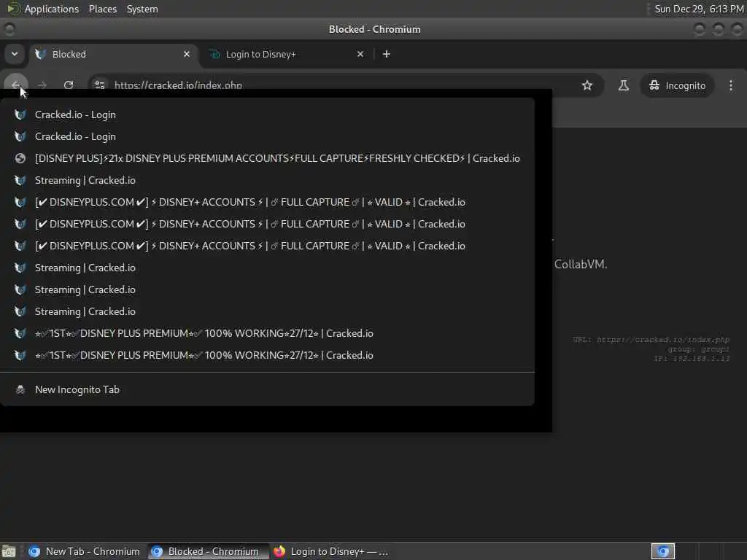Click the browser back arrow button
Screen dimensions: 747x560
pos(16,85)
